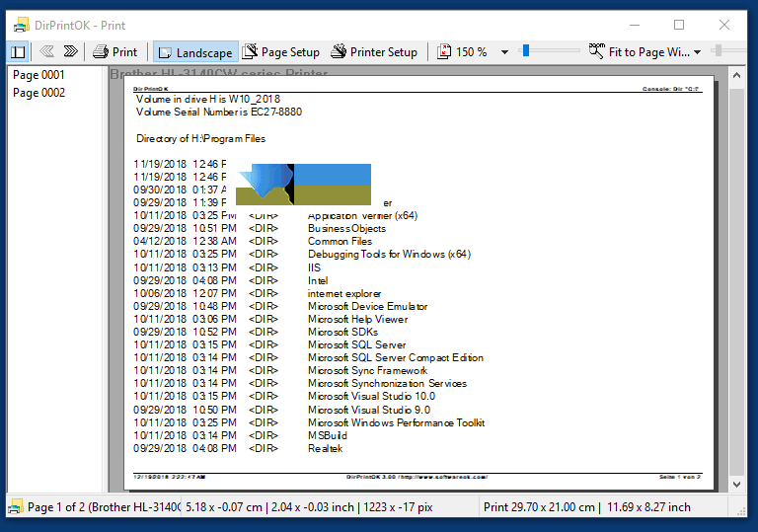758x532 pixels.
Task: Click 'Directory of H:\Program Files' line
Action: pyautogui.click(x=200, y=139)
